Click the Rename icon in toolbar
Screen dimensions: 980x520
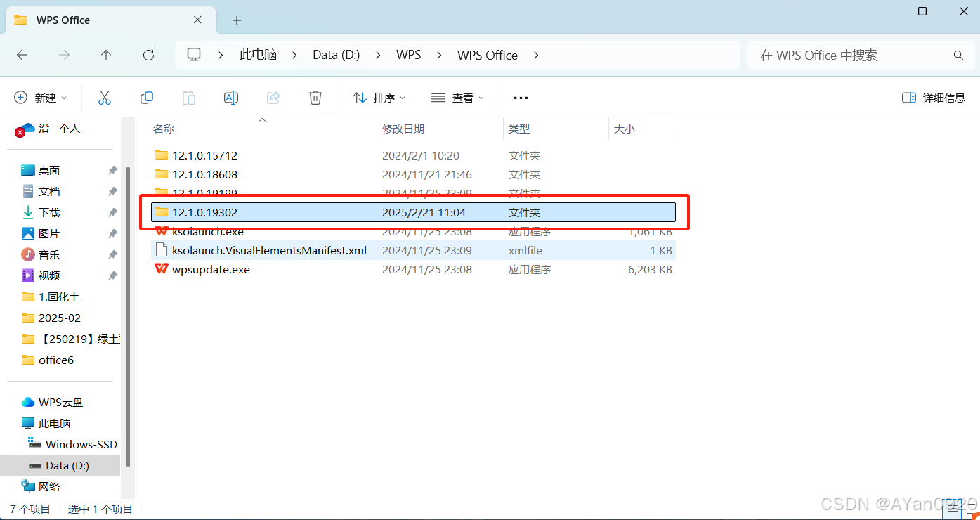[x=231, y=98]
